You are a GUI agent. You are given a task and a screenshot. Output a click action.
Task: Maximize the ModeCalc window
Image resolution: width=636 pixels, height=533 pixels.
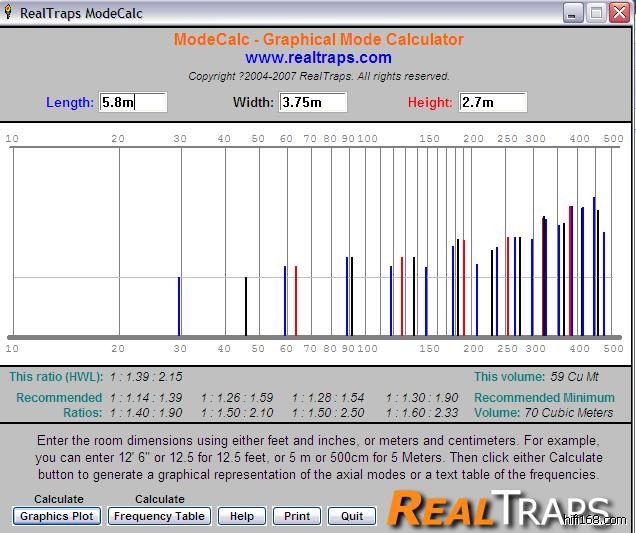point(596,12)
